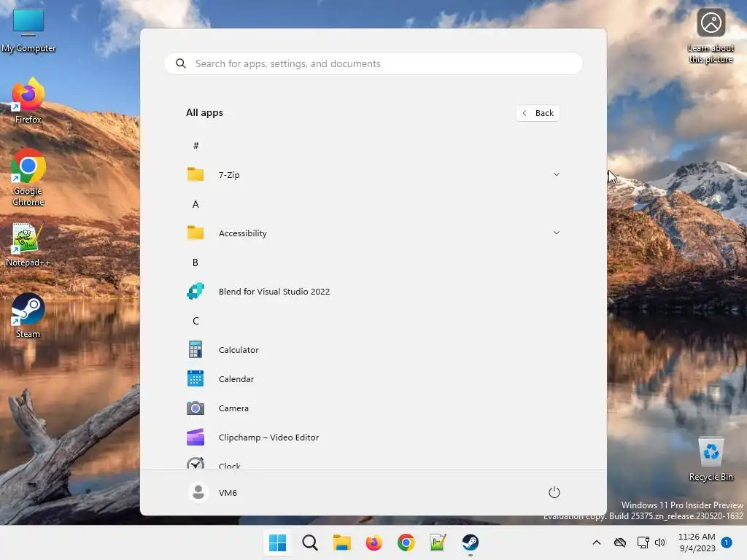This screenshot has width=747, height=560.
Task: Jump to letter via the # header
Action: point(196,145)
